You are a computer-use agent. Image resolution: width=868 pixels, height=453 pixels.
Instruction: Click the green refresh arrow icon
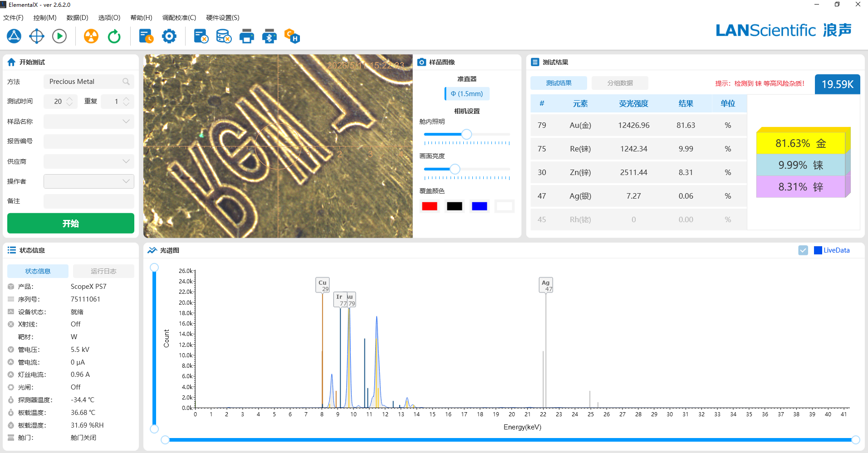pos(114,36)
